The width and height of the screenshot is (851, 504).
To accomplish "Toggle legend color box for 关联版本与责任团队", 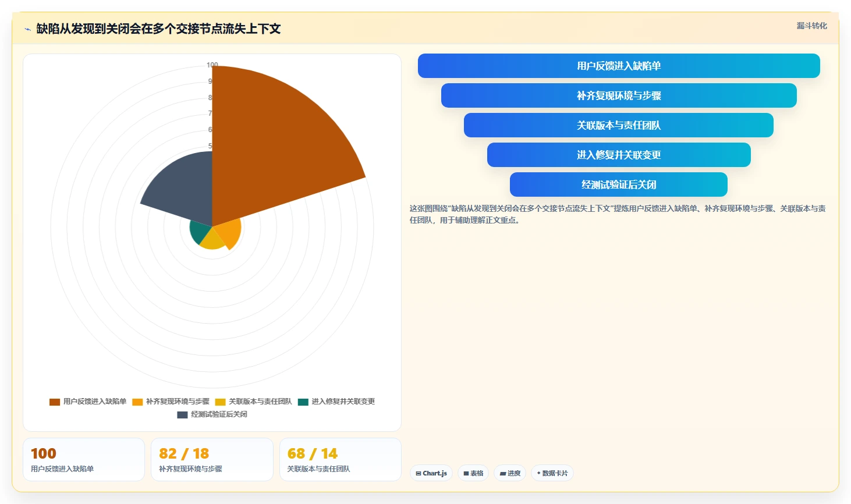I will (x=220, y=402).
